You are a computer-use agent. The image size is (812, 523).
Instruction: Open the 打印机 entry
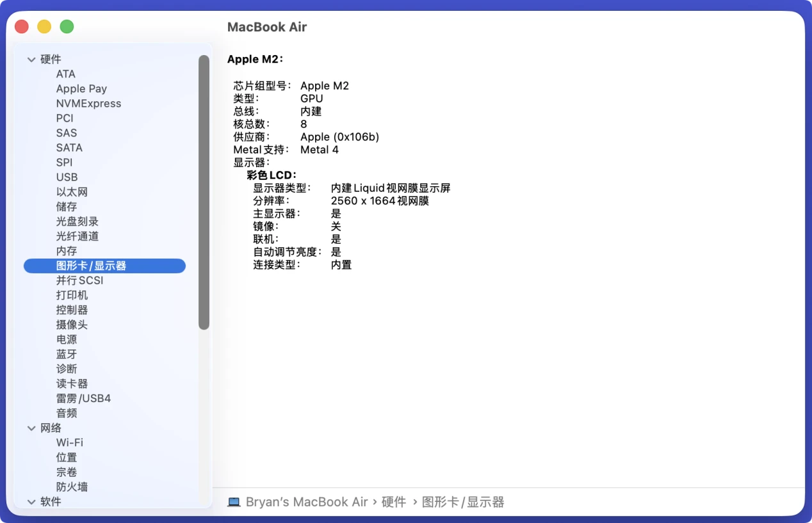coord(72,295)
